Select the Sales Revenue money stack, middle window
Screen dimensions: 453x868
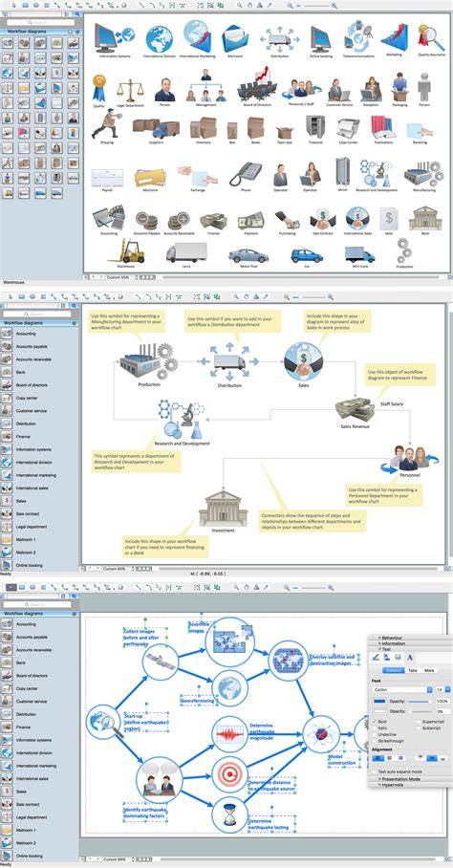(354, 409)
